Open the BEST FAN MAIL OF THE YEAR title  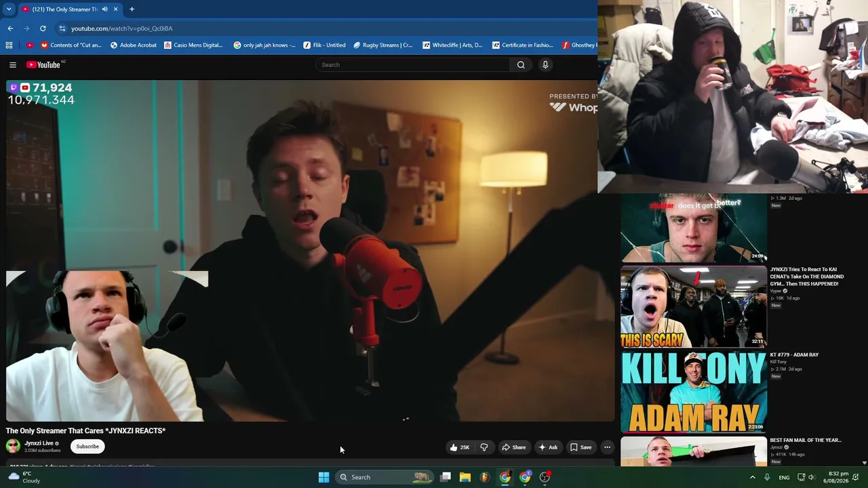click(806, 440)
